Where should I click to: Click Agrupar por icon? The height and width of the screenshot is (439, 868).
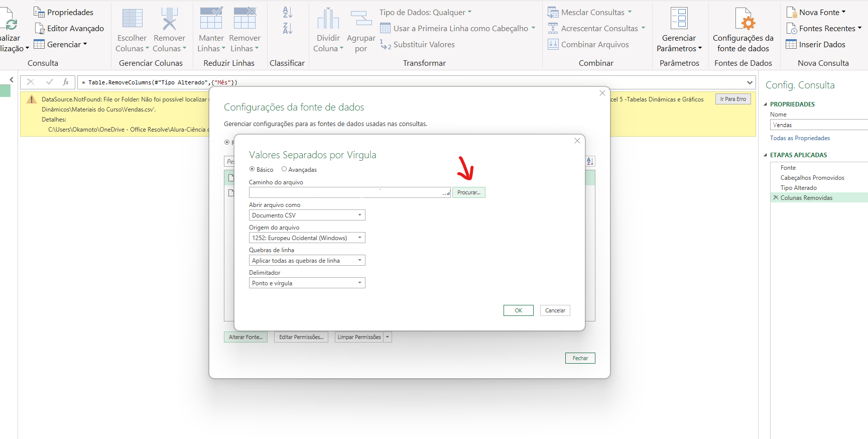(x=361, y=19)
